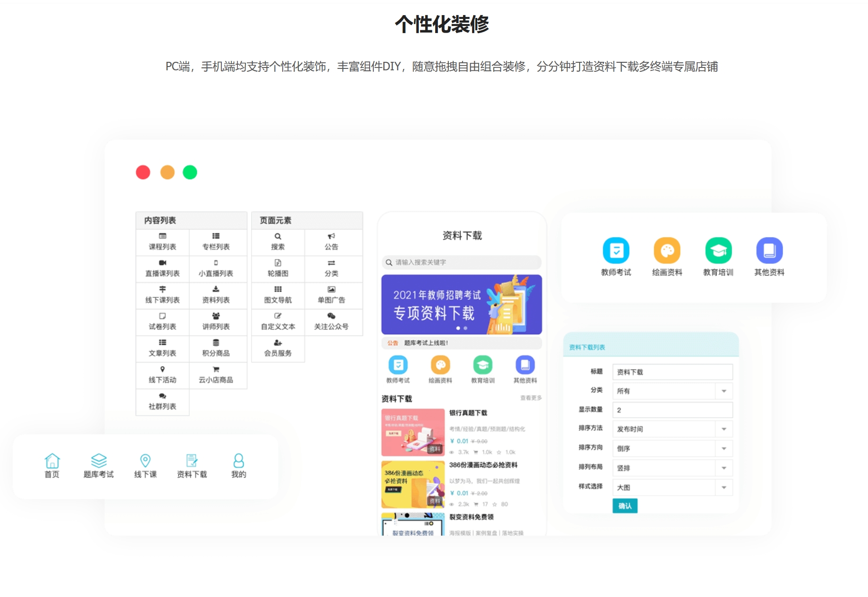Open the 银行真题下载 thumbnail image
868x597 pixels.
point(413,432)
